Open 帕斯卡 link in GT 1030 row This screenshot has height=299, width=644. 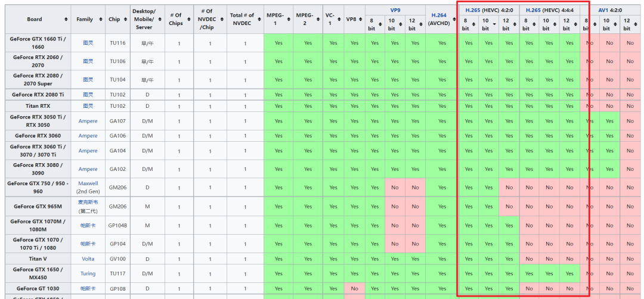pyautogui.click(x=88, y=289)
